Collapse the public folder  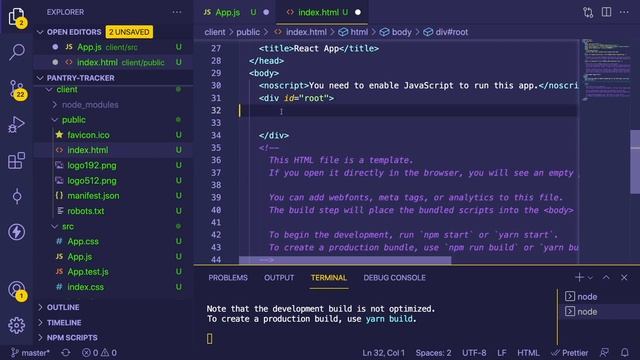[55, 120]
